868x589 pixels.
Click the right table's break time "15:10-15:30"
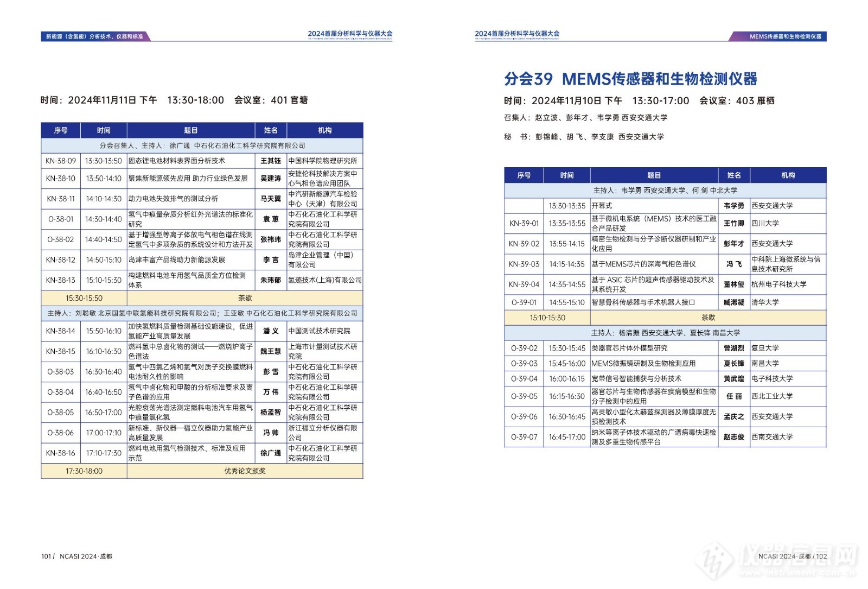[x=547, y=318]
